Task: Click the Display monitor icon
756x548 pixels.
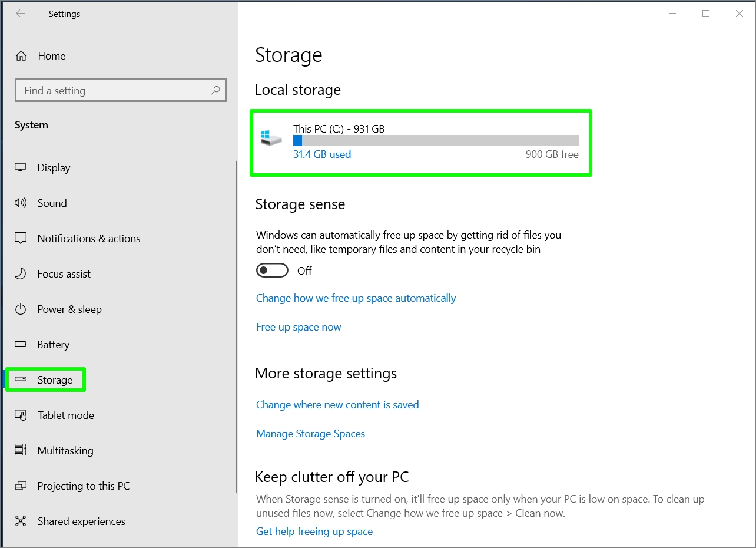Action: pos(21,167)
